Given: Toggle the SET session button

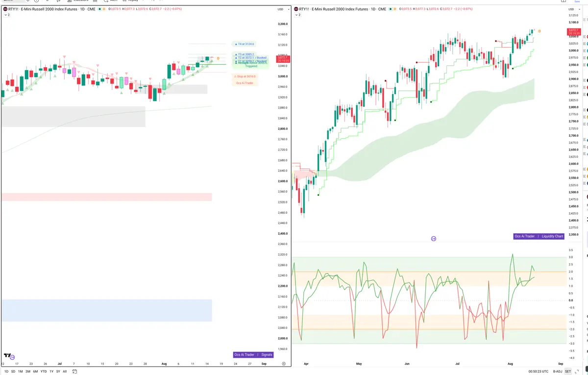Looking at the screenshot, I should point(568,372).
